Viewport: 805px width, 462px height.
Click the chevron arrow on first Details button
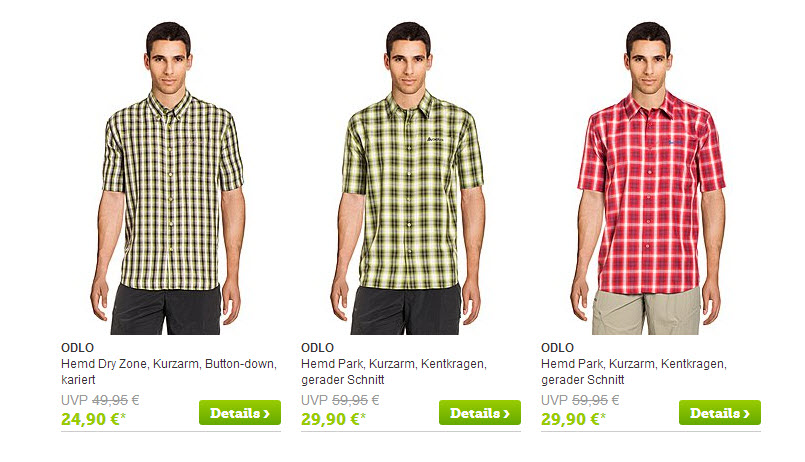(266, 414)
